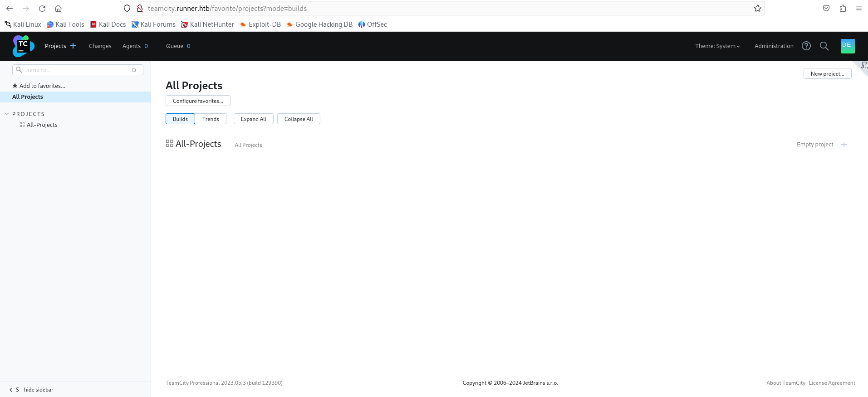Viewport: 868px width, 397px height.
Task: Open the browser extensions icon
Action: coord(843,8)
